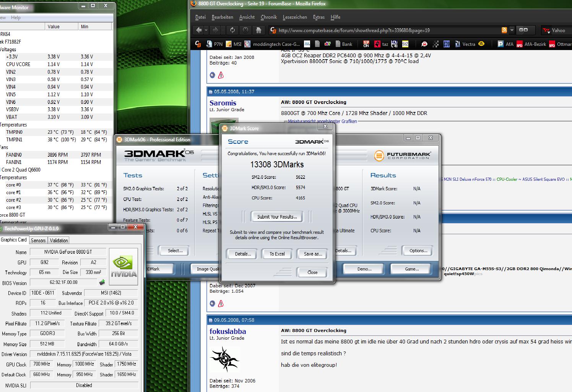Open the Chronik menu
Viewport: 572px width, 392px height.
(269, 17)
